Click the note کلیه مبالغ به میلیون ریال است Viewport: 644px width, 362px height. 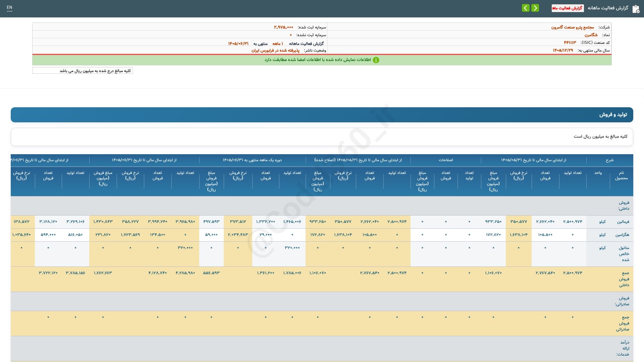click(600, 136)
